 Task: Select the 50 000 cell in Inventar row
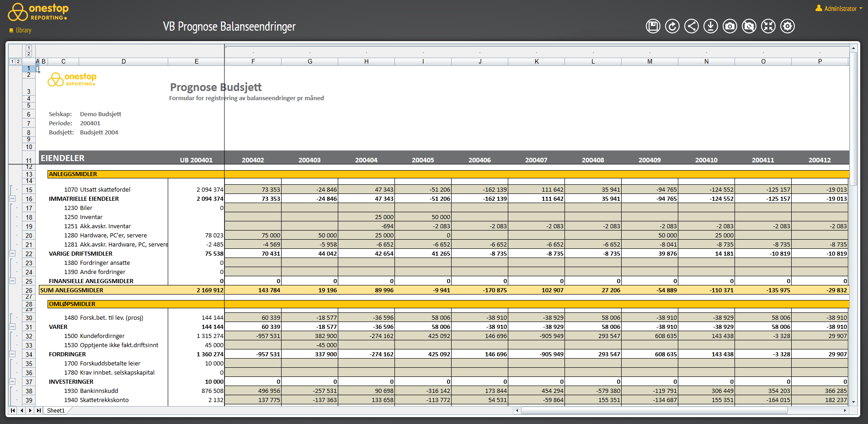tap(423, 217)
